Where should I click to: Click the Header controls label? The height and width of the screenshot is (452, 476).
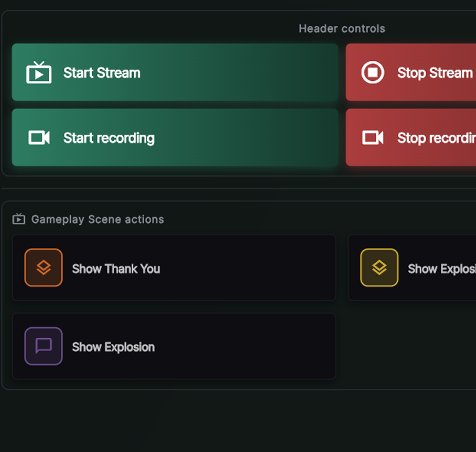coord(342,29)
